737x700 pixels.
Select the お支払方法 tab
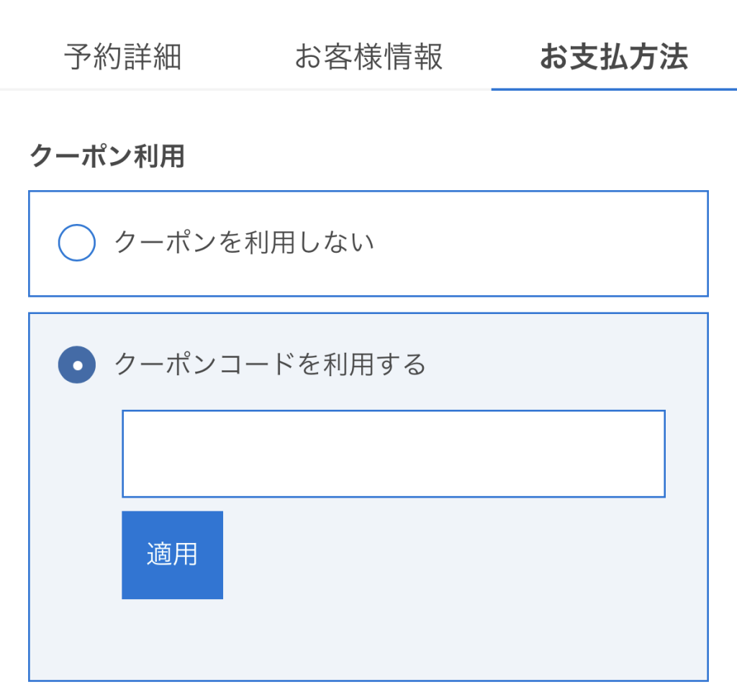[614, 58]
